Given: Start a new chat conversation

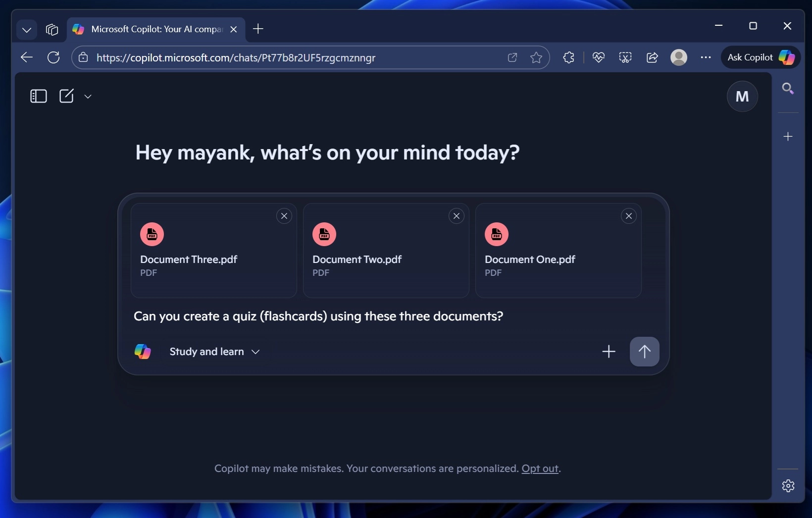Looking at the screenshot, I should 67,96.
